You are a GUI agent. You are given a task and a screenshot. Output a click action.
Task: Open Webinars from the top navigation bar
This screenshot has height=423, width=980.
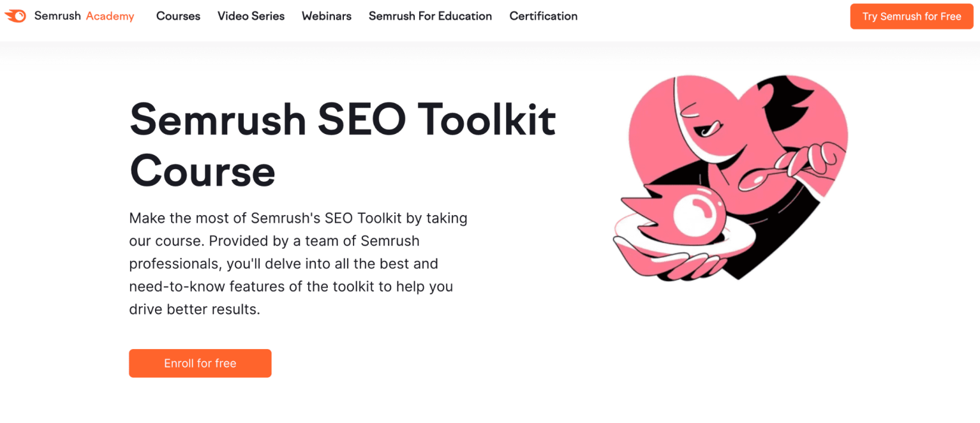pos(326,16)
